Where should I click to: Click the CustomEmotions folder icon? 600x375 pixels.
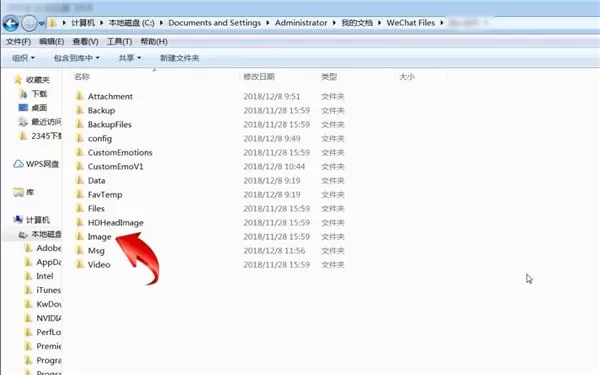pyautogui.click(x=80, y=152)
